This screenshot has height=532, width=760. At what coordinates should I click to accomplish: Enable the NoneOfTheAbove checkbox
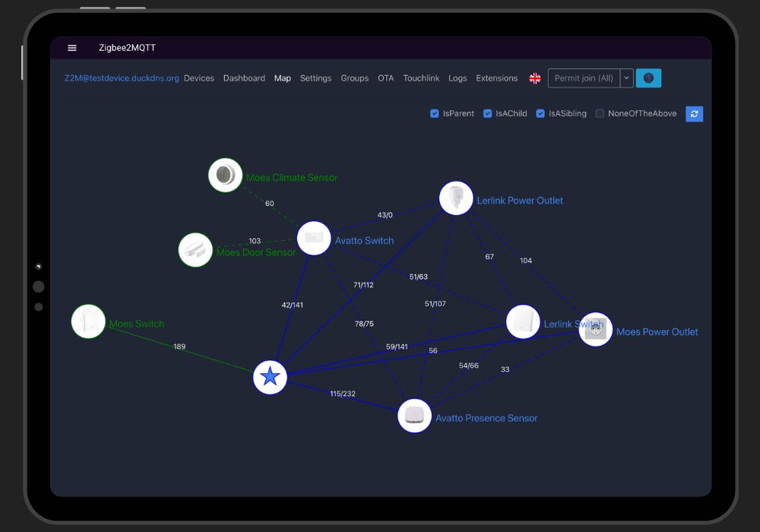click(x=600, y=114)
